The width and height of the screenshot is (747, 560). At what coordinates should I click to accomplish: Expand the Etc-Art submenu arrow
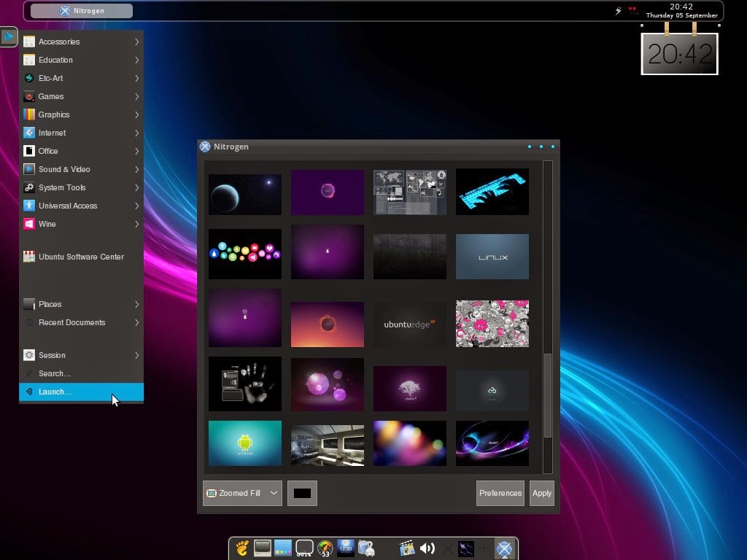tap(136, 78)
